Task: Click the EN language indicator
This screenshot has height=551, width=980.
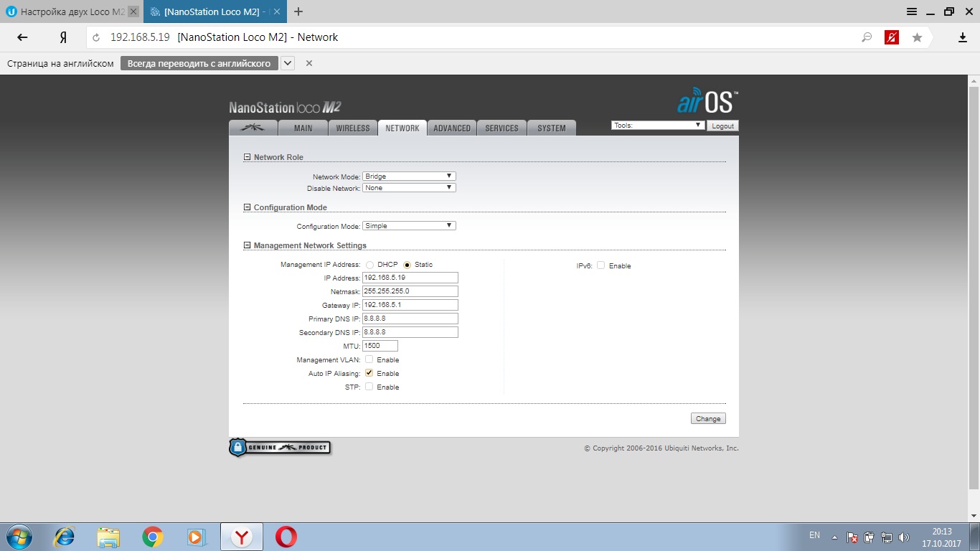Action: pos(814,535)
